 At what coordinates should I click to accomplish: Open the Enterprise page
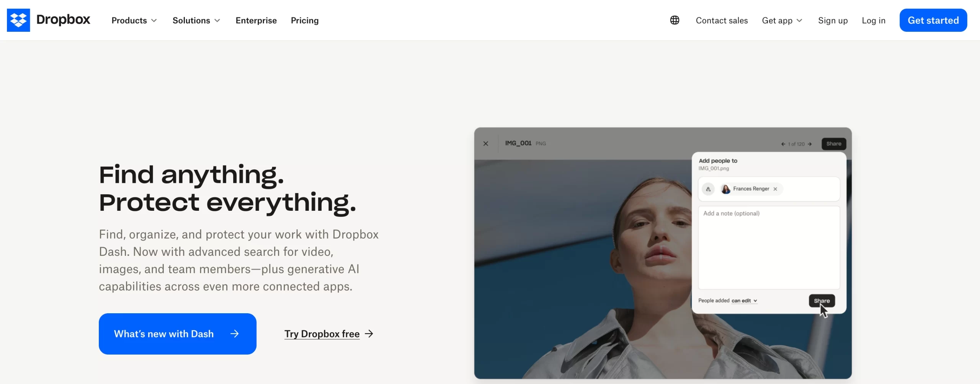pyautogui.click(x=256, y=21)
